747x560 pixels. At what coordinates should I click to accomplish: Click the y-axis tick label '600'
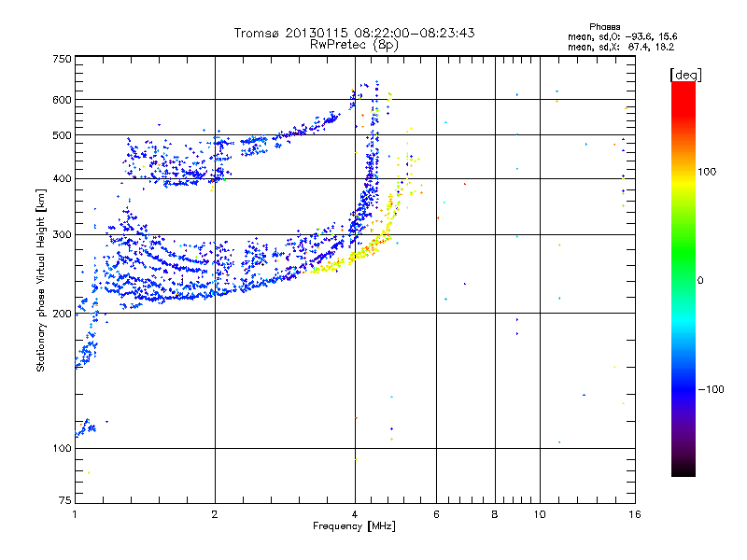[62, 100]
